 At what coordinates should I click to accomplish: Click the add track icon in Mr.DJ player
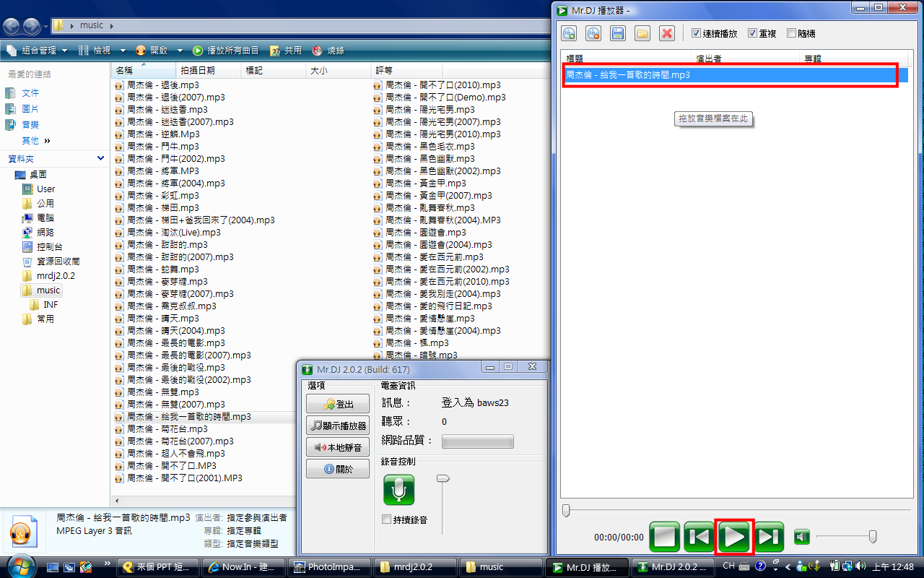click(569, 33)
